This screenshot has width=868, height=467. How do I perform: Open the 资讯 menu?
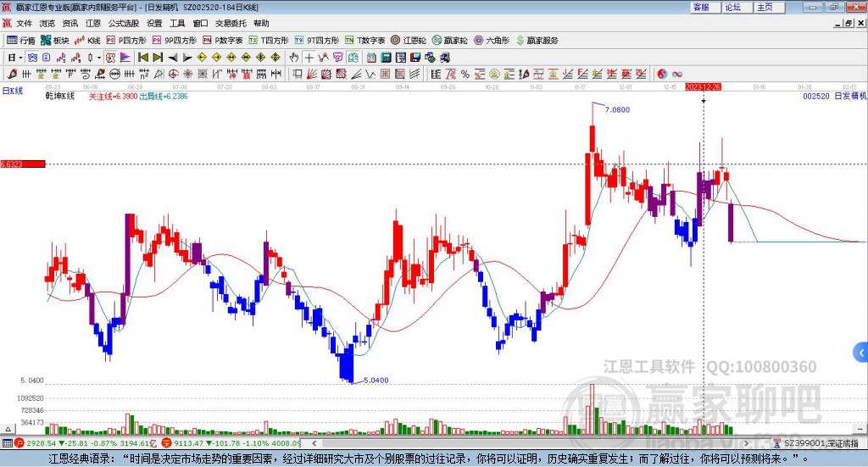pos(70,23)
